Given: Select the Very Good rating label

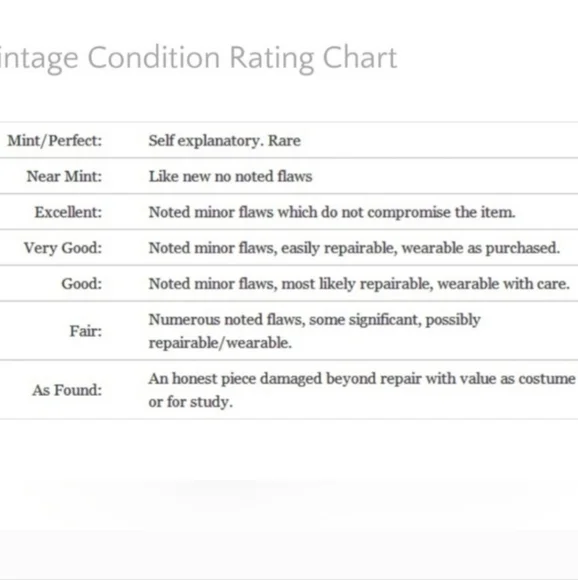Looking at the screenshot, I should (63, 248).
